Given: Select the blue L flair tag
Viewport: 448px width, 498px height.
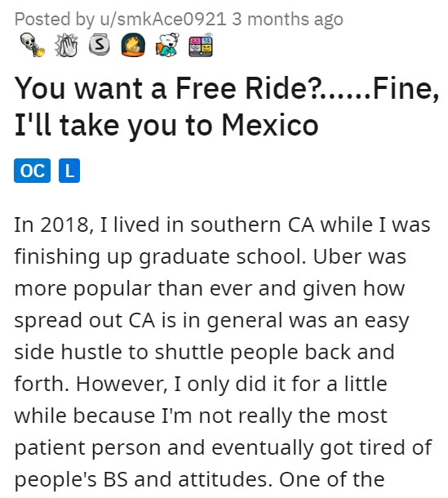Looking at the screenshot, I should click(x=69, y=171).
